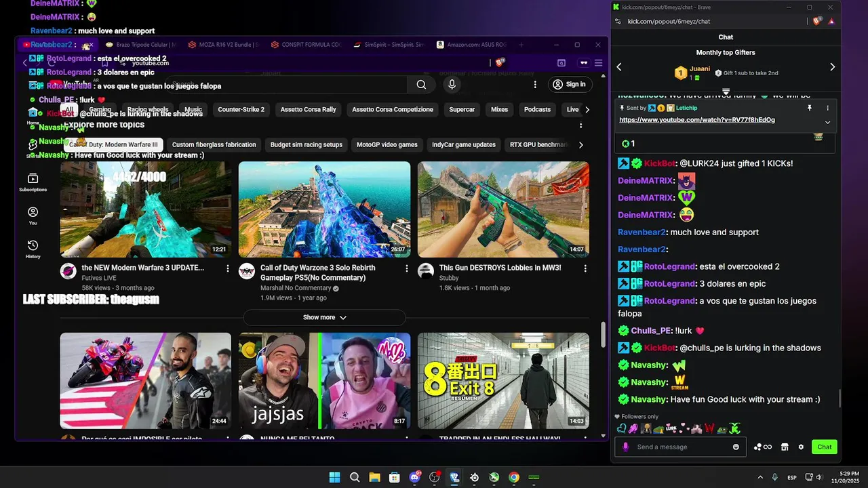Open emoji picker in chat input
Screen dimensions: 868x488
(736, 447)
